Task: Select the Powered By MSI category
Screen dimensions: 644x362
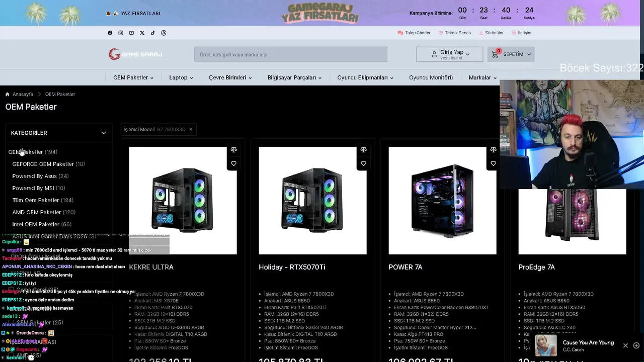Action: [x=39, y=188]
